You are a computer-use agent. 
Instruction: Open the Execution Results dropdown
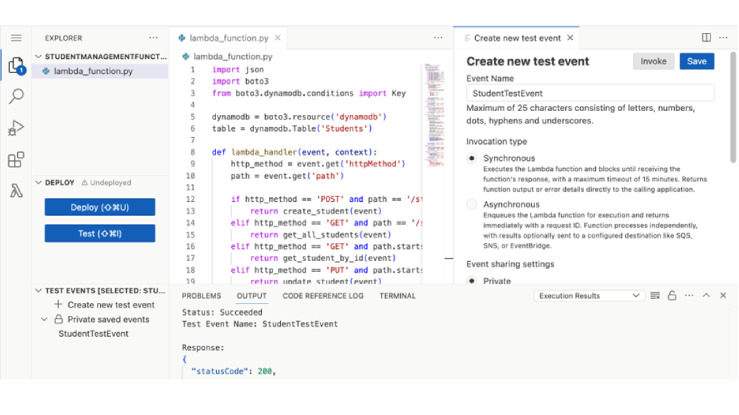[588, 296]
